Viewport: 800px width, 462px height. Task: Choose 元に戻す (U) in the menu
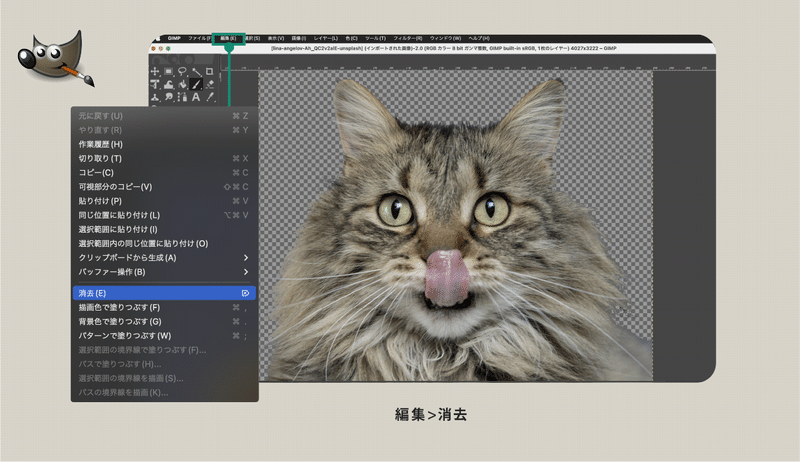(164, 116)
